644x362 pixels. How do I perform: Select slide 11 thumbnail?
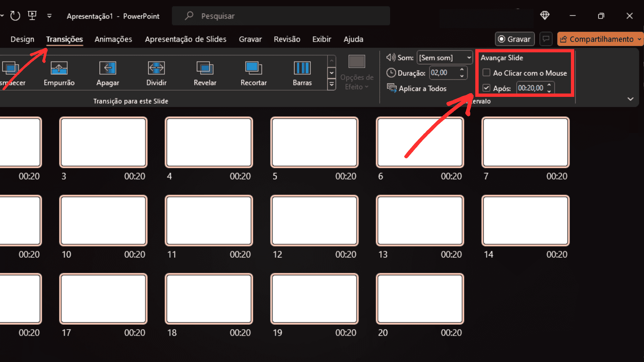pos(209,221)
